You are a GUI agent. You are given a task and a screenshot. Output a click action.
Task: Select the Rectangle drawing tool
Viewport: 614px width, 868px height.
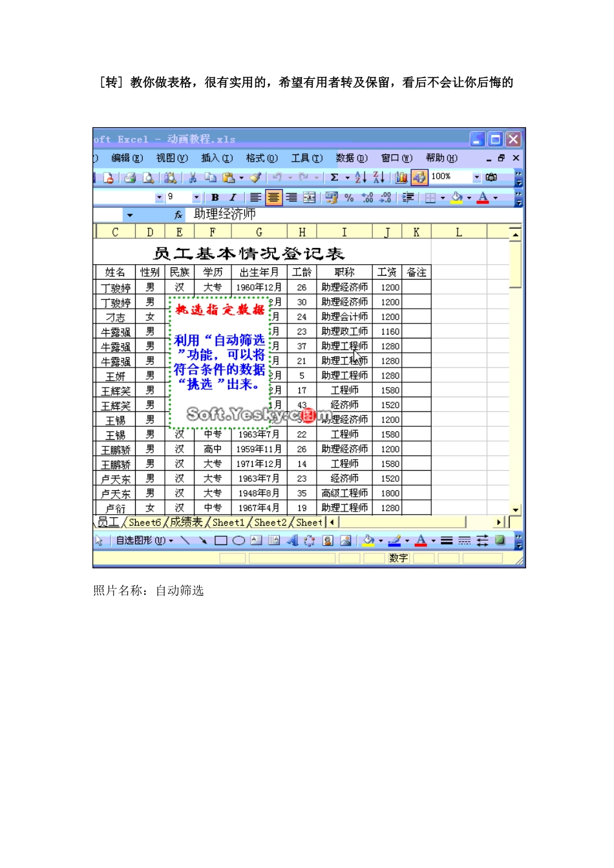(220, 540)
